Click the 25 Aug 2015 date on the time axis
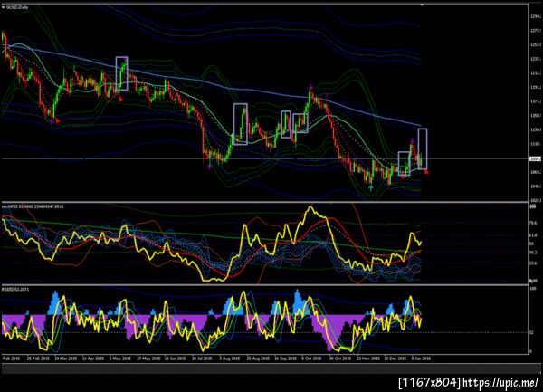 [x=258, y=359]
